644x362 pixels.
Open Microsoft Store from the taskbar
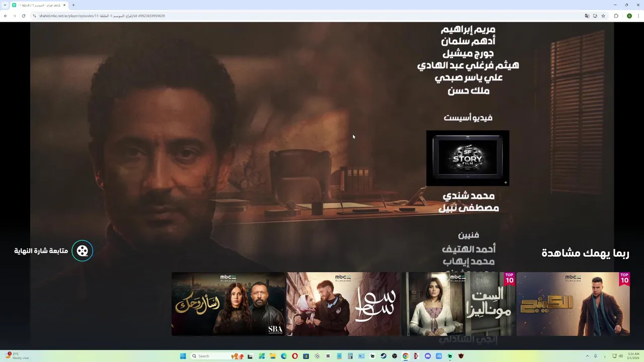point(306,356)
